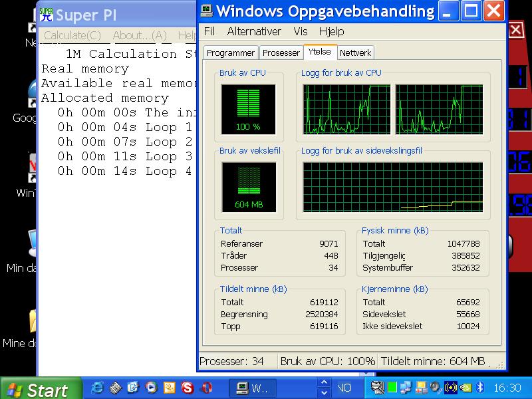The height and width of the screenshot is (399, 532).
Task: Click the first CPU usage history graph
Action: pos(346,110)
